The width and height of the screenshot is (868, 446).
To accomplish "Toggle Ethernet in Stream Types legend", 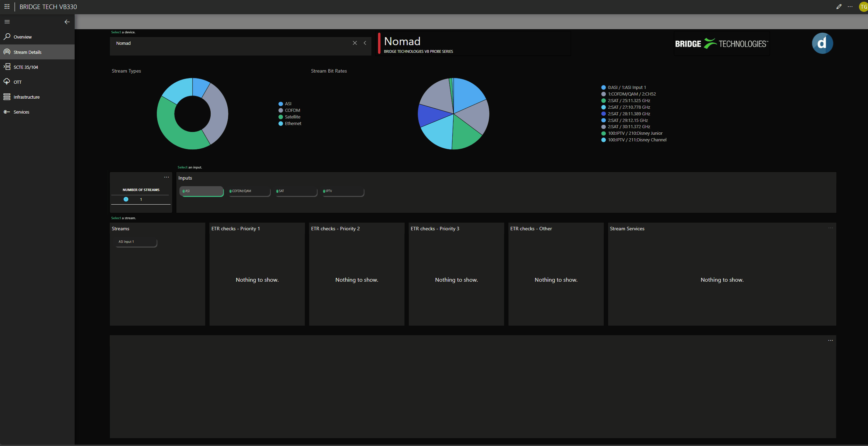I will click(x=290, y=124).
